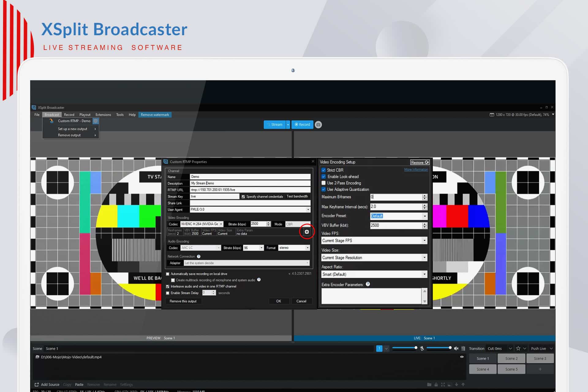Click the screenshot camera icon beside Record
The width and height of the screenshot is (588, 392).
point(318,125)
